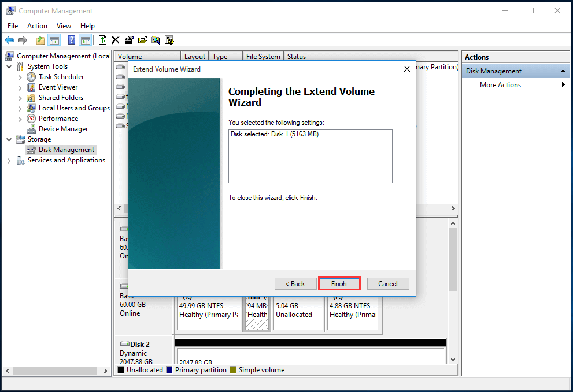
Task: Click the rightmost gears toolbar icon
Action: click(169, 39)
